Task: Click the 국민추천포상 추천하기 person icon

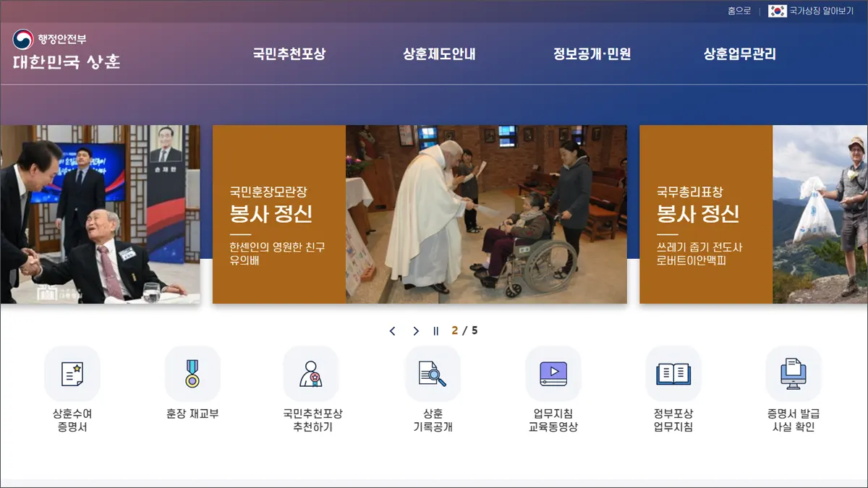Action: click(312, 374)
